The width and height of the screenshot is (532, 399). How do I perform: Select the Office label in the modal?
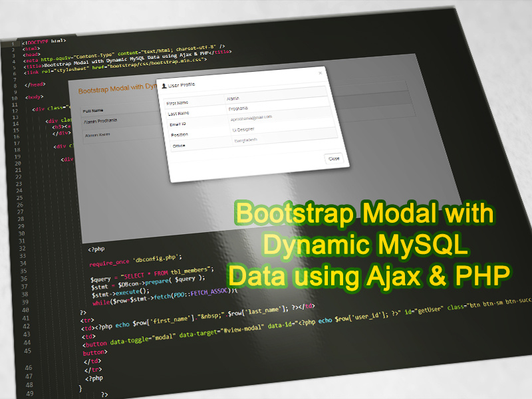179,146
